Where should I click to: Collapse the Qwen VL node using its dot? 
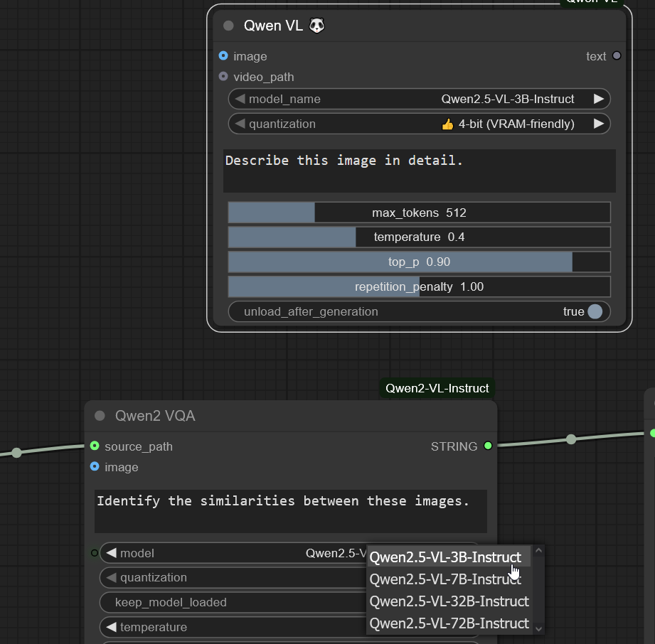click(228, 26)
